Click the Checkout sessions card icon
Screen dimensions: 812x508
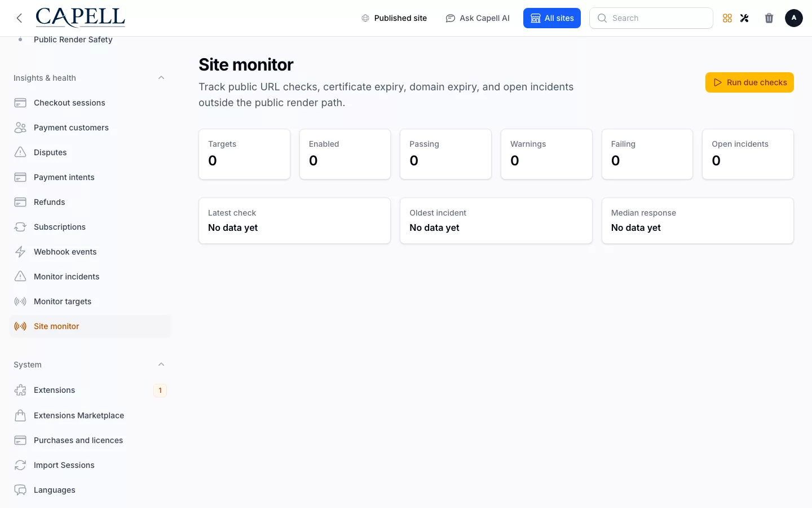[20, 103]
